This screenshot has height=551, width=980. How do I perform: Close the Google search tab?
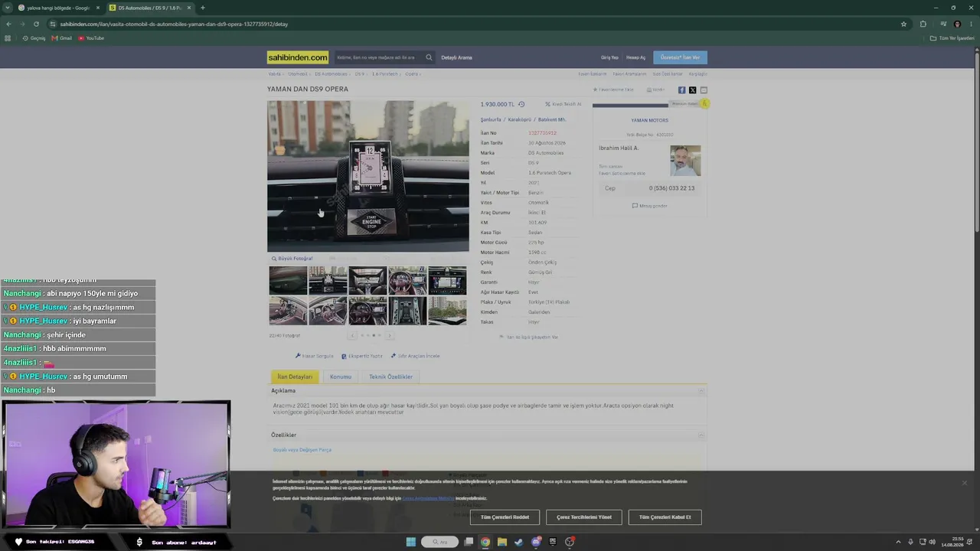[97, 8]
